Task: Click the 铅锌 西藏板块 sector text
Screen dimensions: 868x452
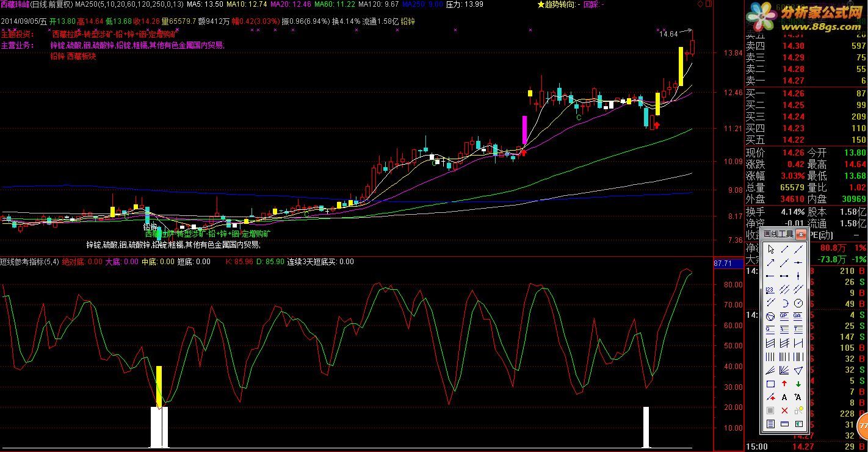Action: 73,56
